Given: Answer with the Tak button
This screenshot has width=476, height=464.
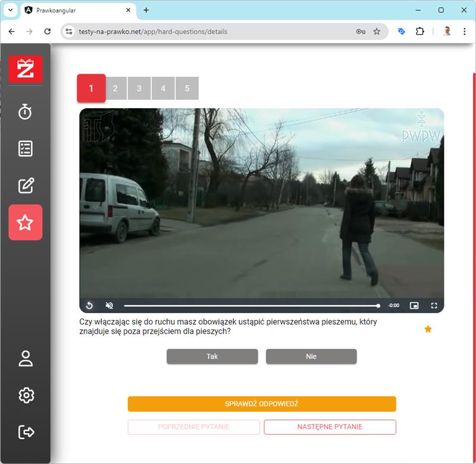Looking at the screenshot, I should click(212, 356).
